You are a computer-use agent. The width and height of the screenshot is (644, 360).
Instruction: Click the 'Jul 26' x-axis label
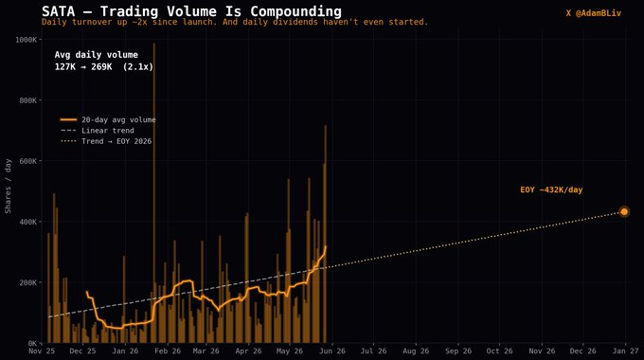point(373,351)
